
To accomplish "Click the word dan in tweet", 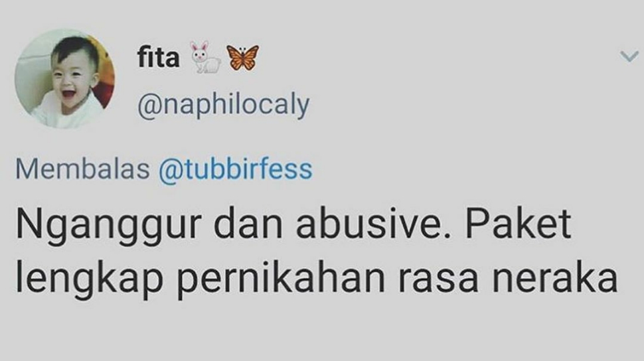I will tap(248, 225).
